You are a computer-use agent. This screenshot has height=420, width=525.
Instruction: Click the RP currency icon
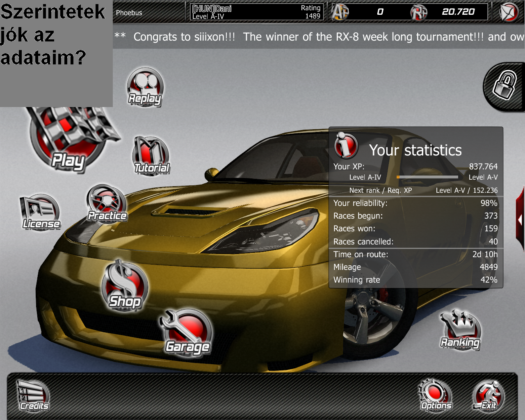point(418,12)
